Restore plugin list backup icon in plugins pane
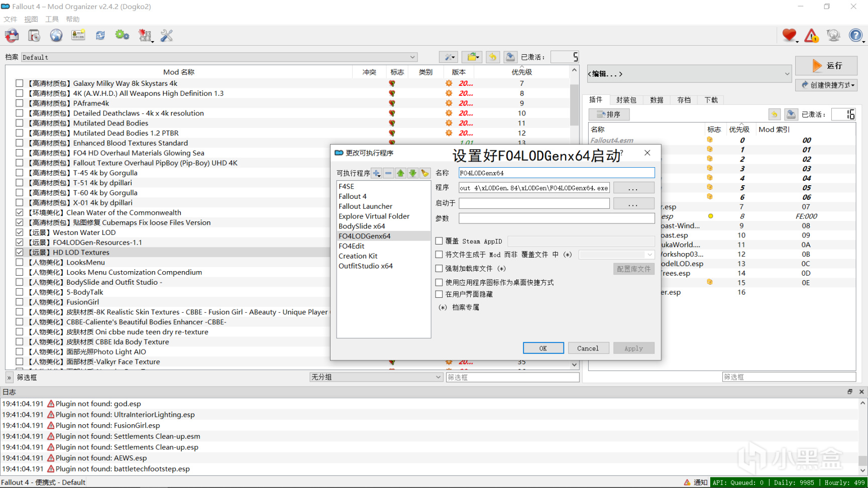This screenshot has width=868, height=488. point(775,114)
